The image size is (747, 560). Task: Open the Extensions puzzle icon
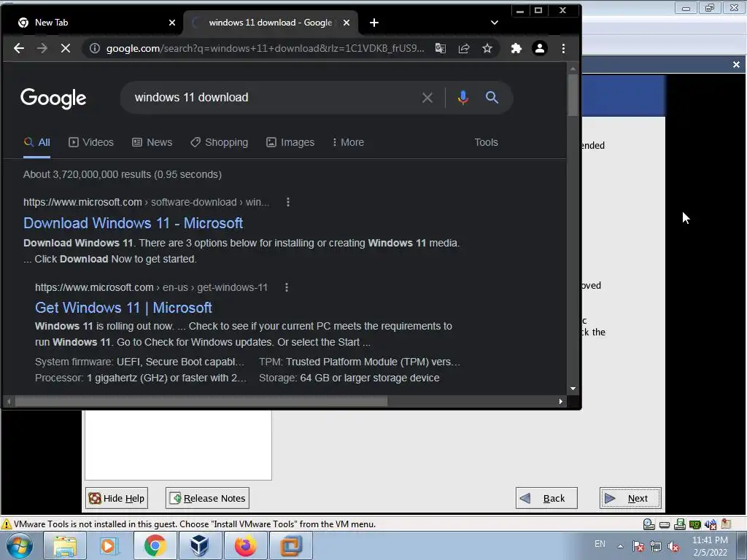(516, 48)
